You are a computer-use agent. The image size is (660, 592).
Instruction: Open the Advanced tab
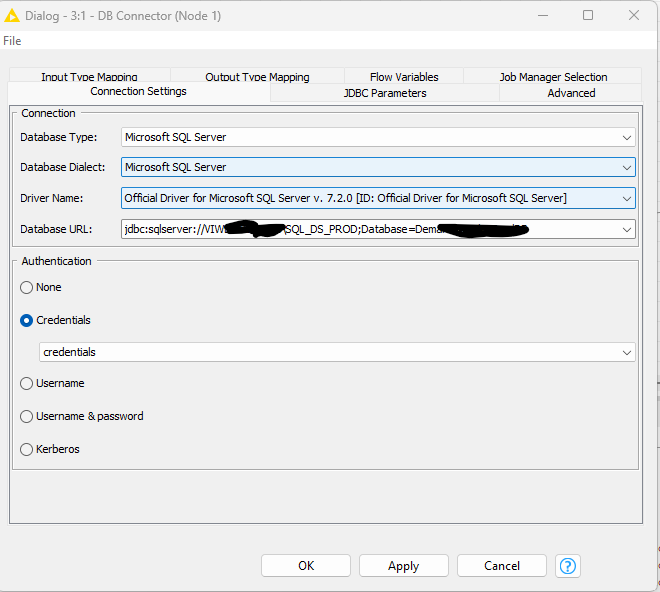571,93
